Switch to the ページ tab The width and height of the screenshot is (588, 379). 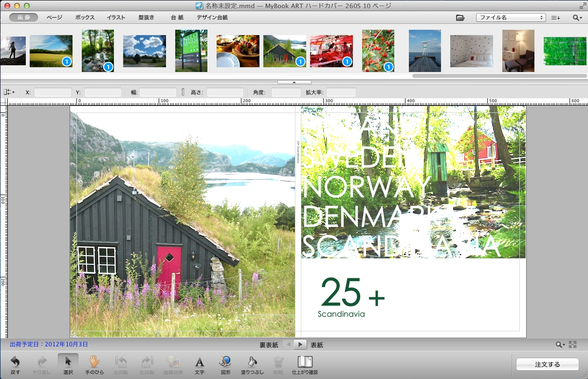(x=54, y=17)
